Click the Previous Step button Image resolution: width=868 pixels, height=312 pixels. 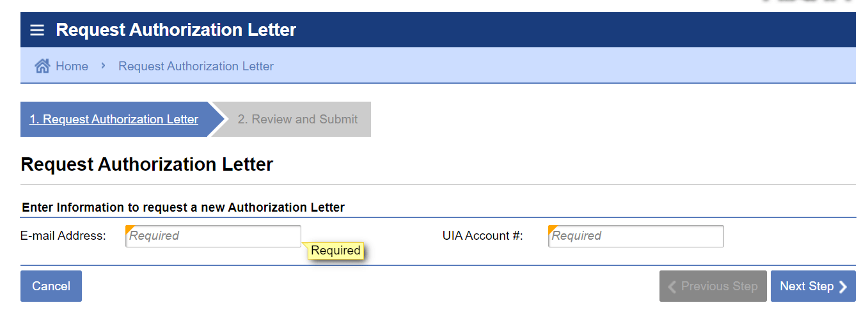713,286
